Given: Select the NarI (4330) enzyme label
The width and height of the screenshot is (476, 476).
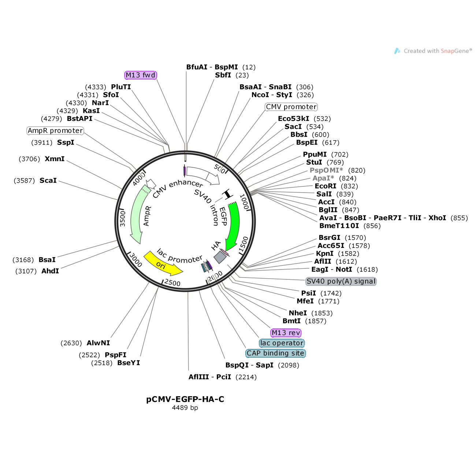Looking at the screenshot, I should coord(88,103).
